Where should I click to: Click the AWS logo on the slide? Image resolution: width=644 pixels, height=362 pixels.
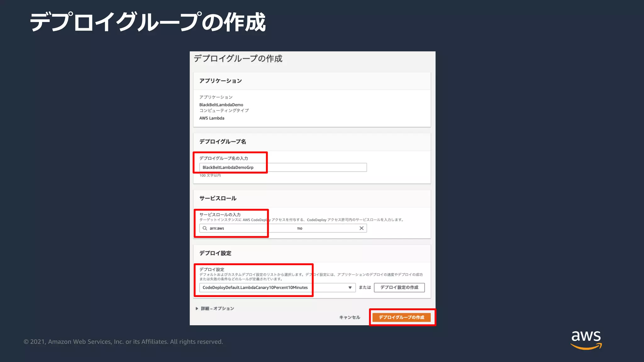586,340
